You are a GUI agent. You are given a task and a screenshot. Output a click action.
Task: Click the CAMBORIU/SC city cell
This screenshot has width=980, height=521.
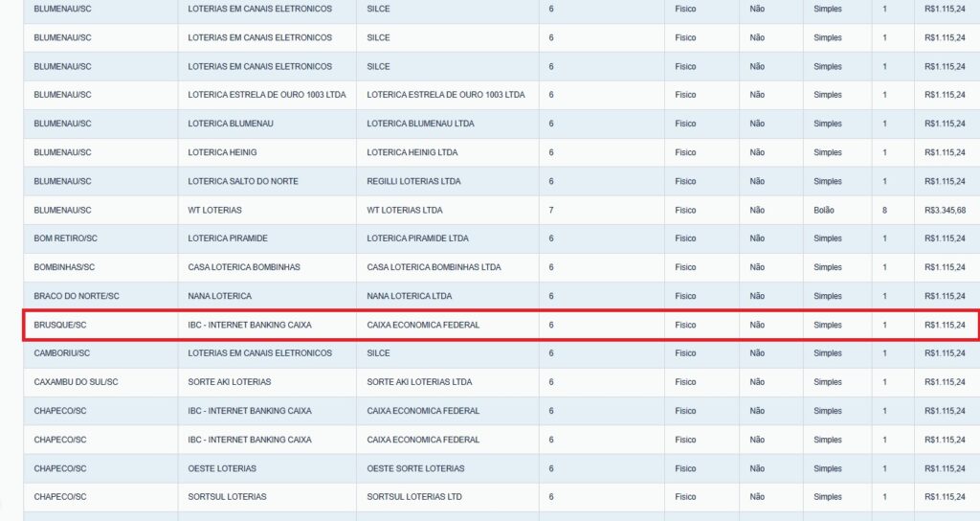[x=62, y=353]
